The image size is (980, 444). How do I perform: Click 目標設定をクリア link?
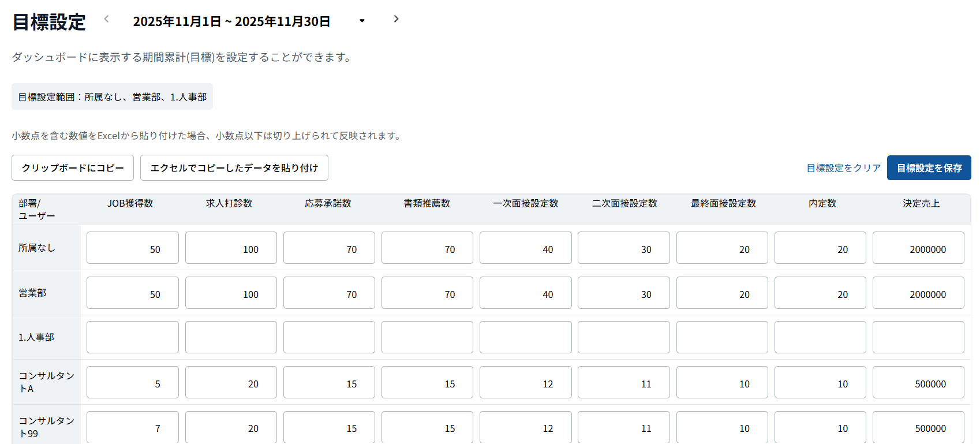[x=843, y=168]
